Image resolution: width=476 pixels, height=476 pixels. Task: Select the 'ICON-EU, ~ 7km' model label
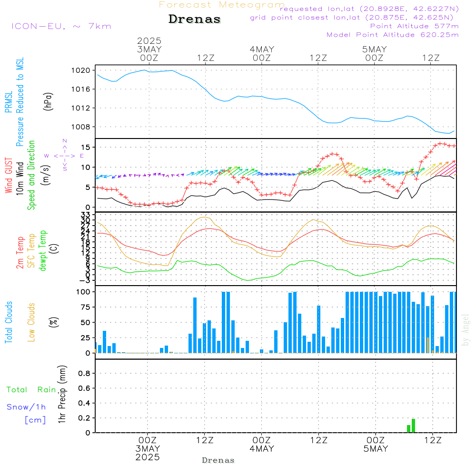(x=61, y=26)
